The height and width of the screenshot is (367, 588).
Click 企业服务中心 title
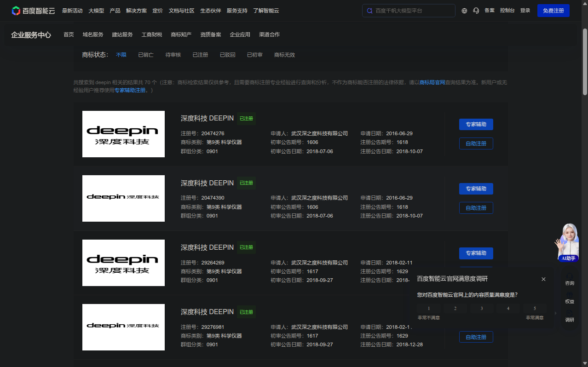tap(31, 34)
